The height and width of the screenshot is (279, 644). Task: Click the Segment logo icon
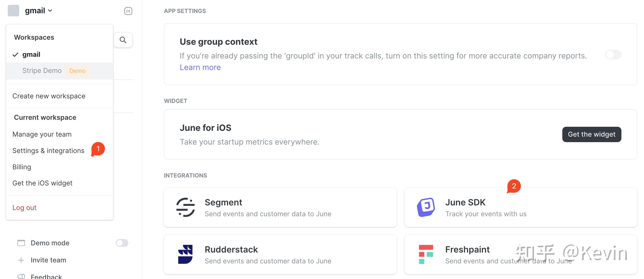tap(185, 207)
